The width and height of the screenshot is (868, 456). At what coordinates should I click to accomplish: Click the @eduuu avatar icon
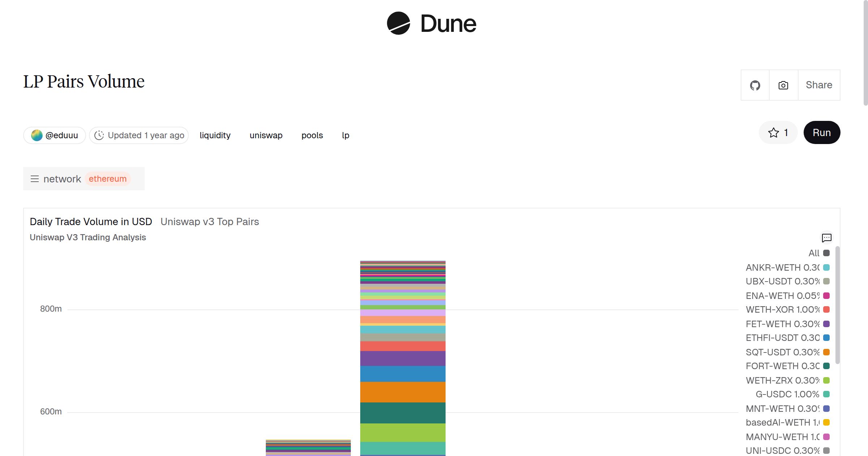[x=37, y=135]
